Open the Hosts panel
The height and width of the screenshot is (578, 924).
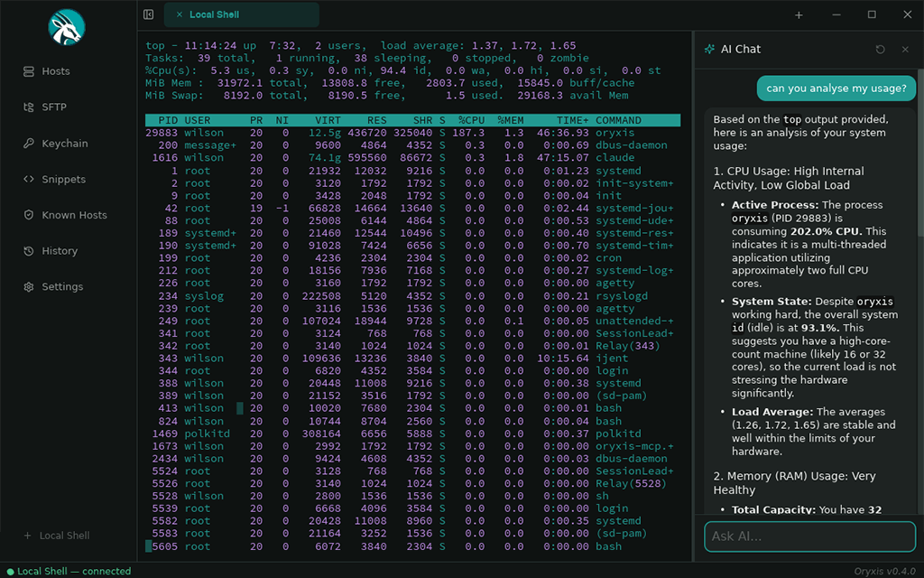click(54, 70)
